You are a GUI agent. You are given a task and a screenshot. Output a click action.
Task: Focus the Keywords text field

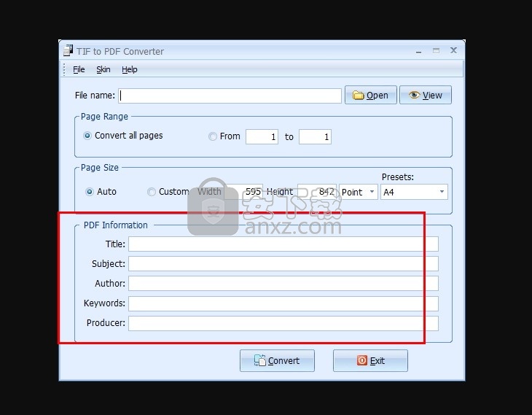pyautogui.click(x=283, y=303)
